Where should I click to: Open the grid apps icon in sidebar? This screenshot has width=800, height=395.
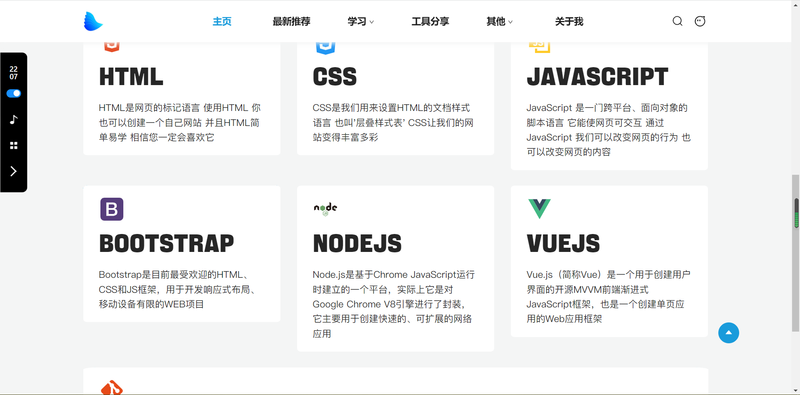pyautogui.click(x=14, y=145)
